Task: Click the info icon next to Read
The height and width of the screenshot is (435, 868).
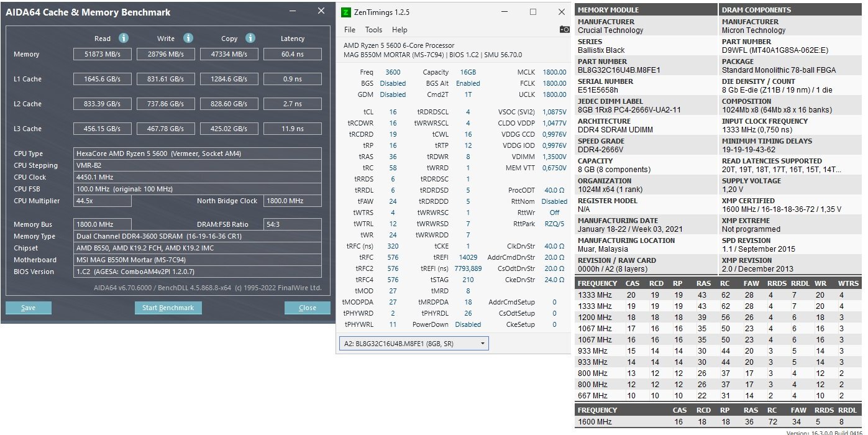Action: pyautogui.click(x=123, y=38)
